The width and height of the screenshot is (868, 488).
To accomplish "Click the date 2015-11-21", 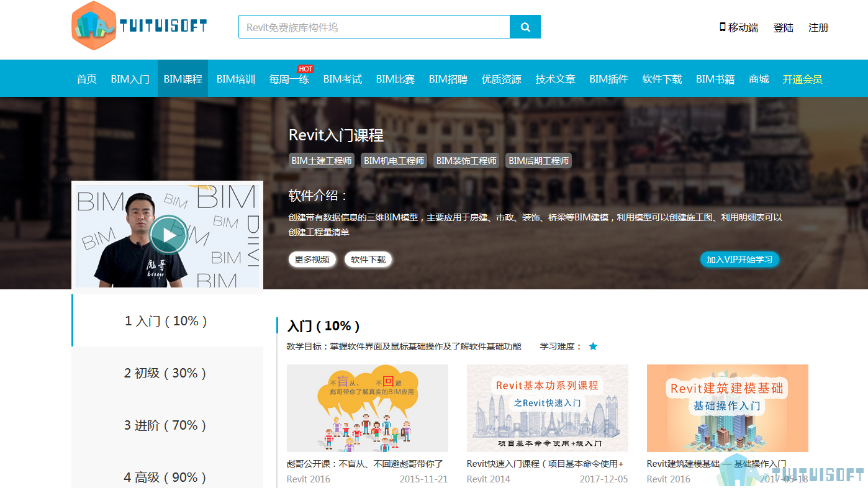I will [x=423, y=479].
